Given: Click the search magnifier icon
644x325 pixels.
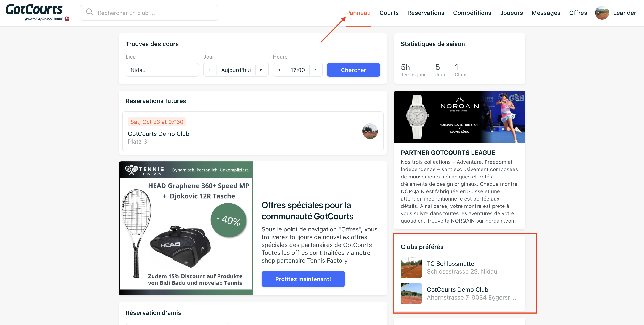Looking at the screenshot, I should coord(89,12).
